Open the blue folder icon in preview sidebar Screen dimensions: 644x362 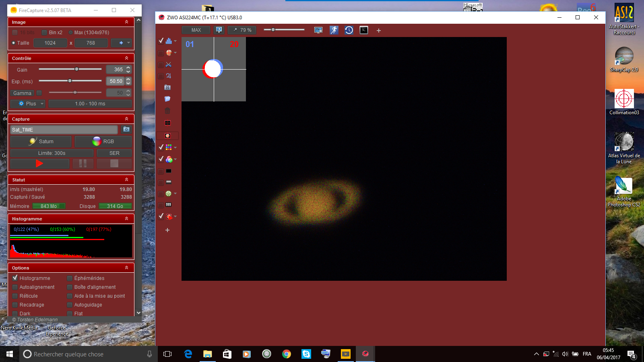click(x=167, y=99)
